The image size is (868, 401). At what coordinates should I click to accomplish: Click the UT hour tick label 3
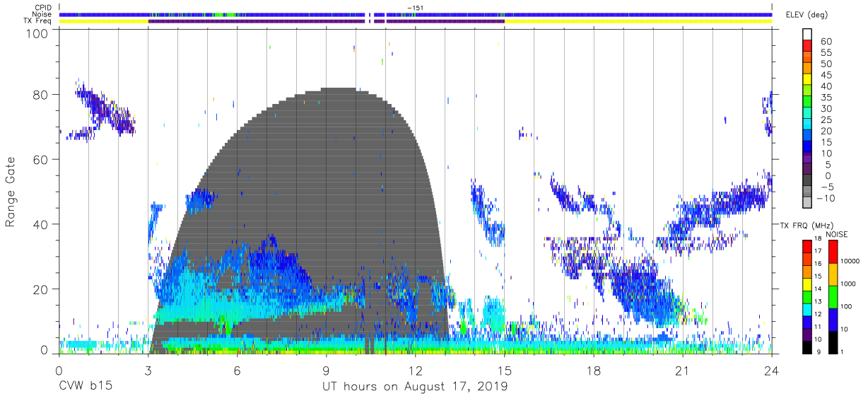[148, 371]
